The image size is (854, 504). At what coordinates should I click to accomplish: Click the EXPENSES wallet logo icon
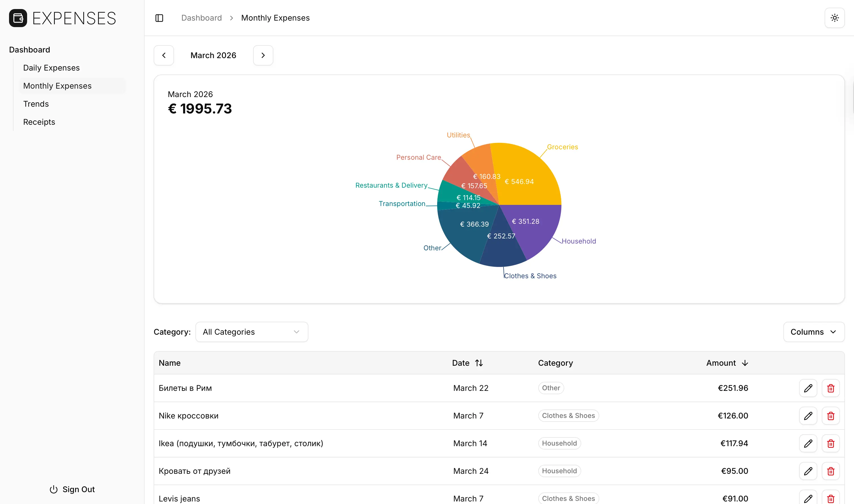pyautogui.click(x=18, y=18)
